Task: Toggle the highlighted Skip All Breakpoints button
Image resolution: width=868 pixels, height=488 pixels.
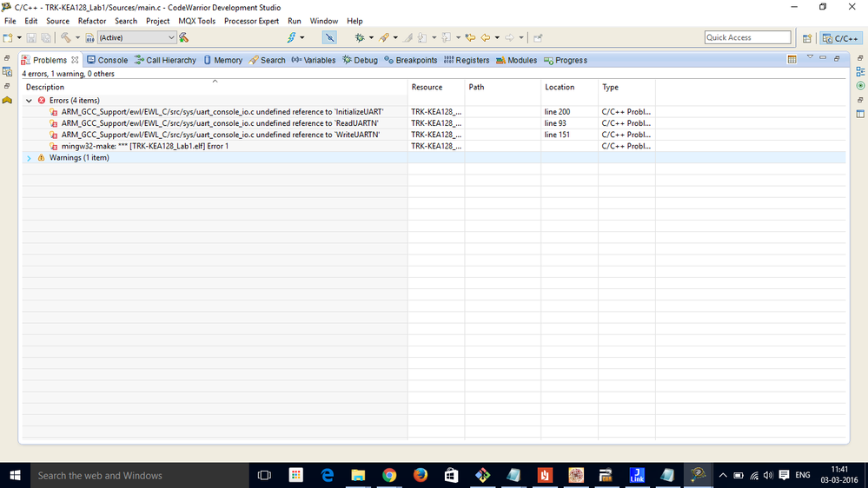Action: (x=329, y=37)
